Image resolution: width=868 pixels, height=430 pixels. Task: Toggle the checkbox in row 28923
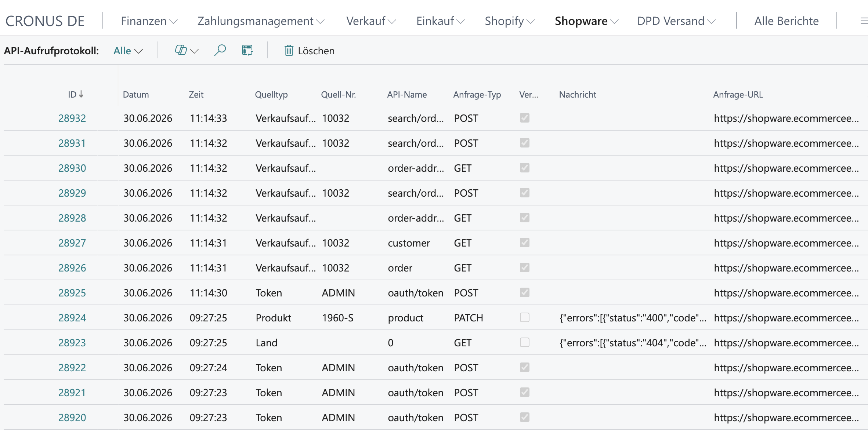click(x=525, y=342)
